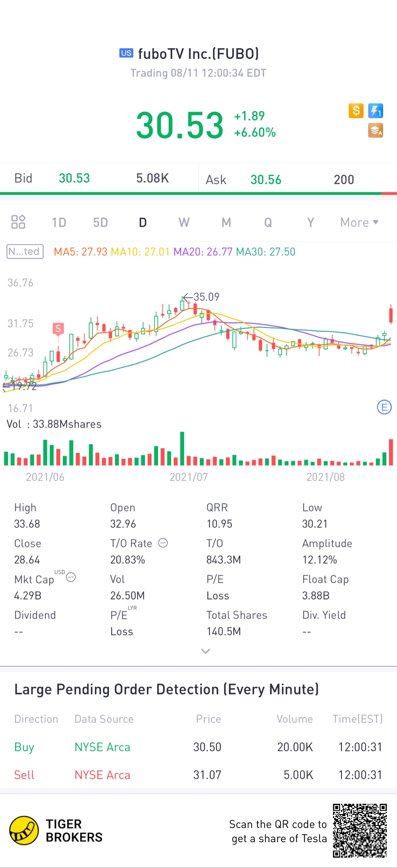Screen dimensions: 397x868
Task: Tap the Buy NYSE Arca order row
Action: coord(198,747)
